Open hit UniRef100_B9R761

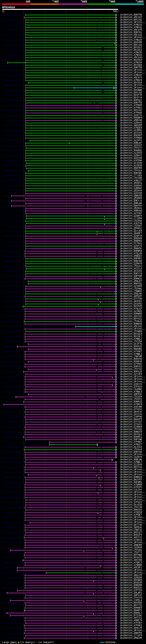[x=131, y=32]
